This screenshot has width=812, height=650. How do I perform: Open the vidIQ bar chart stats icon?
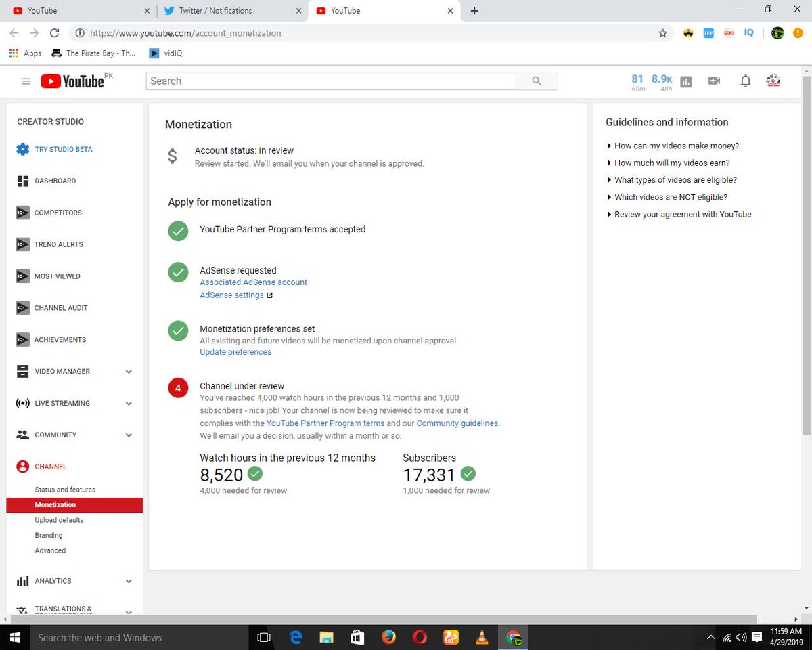(686, 81)
